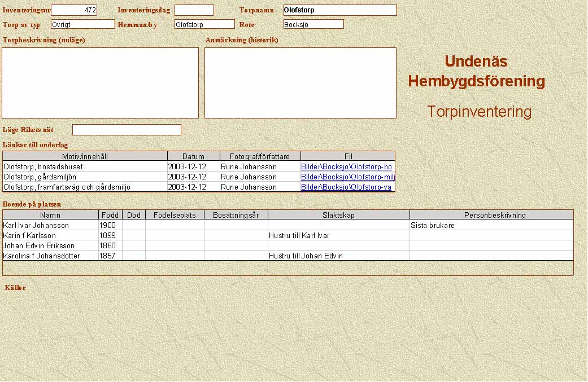Click the Hustru till Johan Edvin cell

point(338,256)
